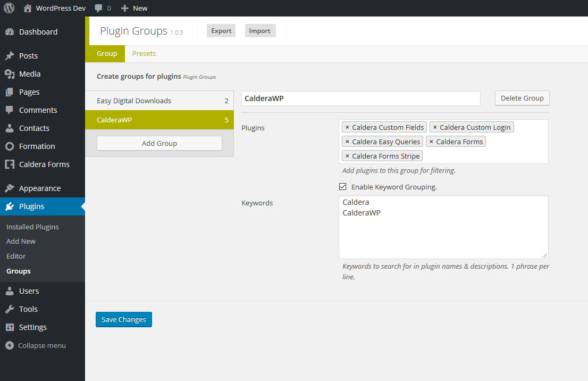Remove Caldera Custom Fields from group
This screenshot has height=381, width=588.
click(347, 127)
